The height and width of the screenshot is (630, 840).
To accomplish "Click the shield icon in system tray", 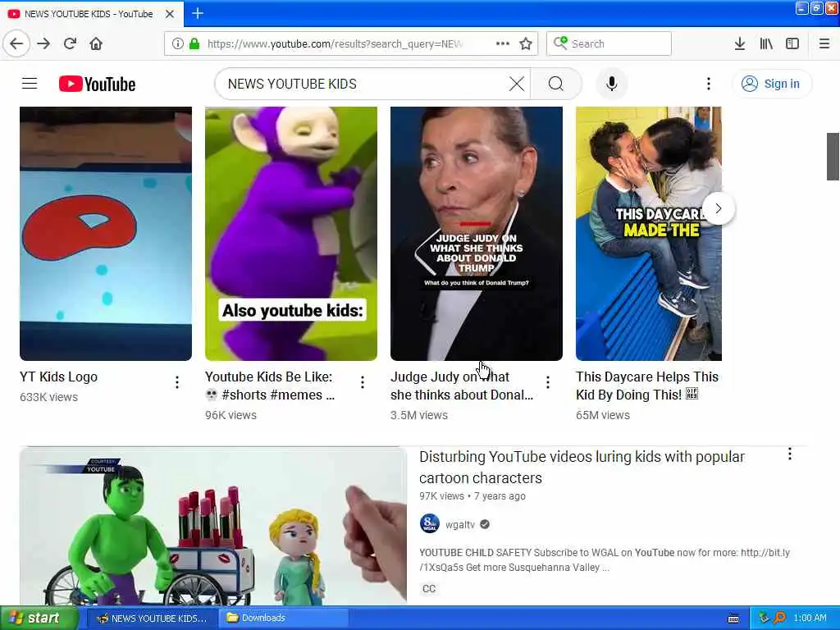I will coord(764,618).
